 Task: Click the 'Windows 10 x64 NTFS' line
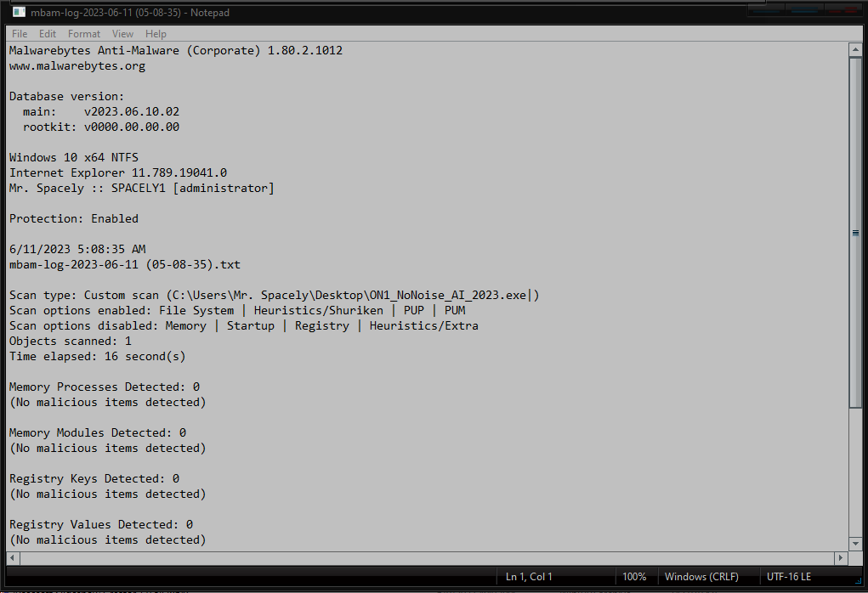(x=74, y=158)
